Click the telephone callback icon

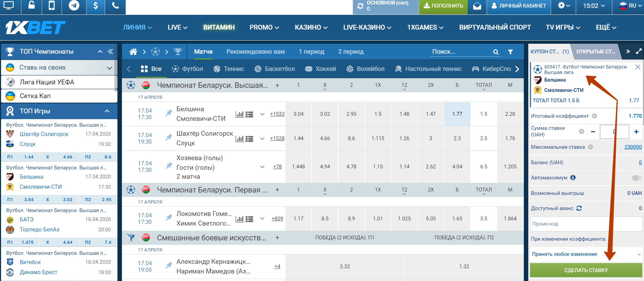(x=116, y=6)
